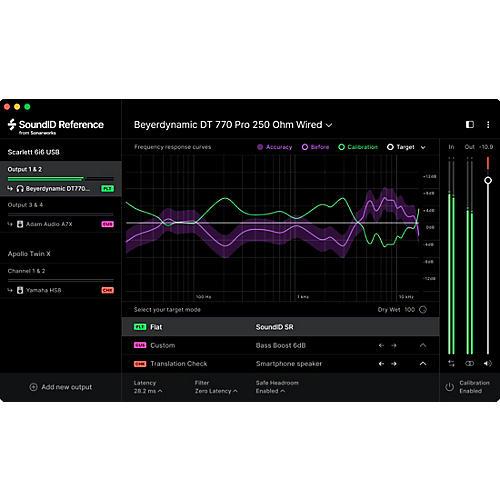This screenshot has height=500, width=500.
Task: Click the SoundID Reference logo icon
Action: tap(12, 124)
